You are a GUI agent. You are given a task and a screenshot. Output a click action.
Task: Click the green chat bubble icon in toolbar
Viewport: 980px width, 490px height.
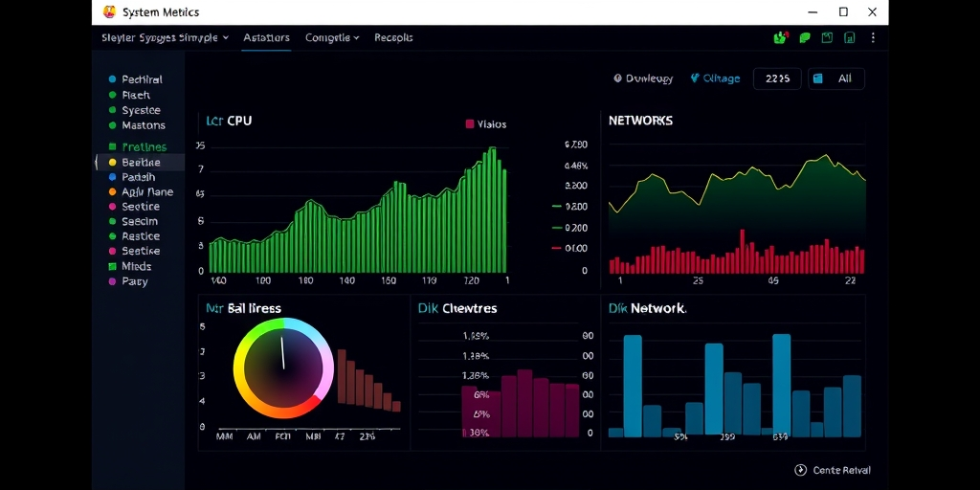(x=804, y=37)
